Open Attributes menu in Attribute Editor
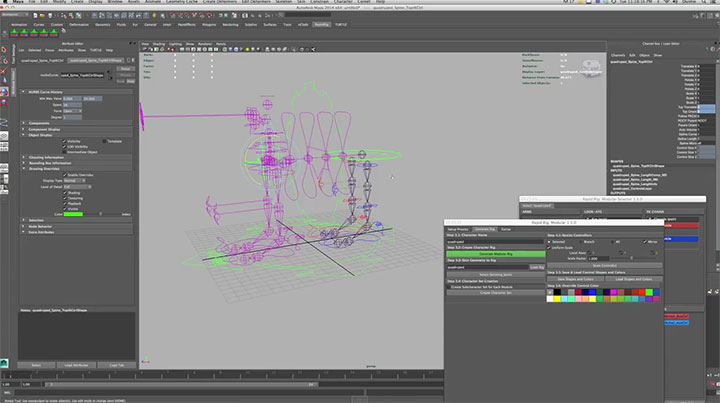The height and width of the screenshot is (403, 720). pos(66,50)
